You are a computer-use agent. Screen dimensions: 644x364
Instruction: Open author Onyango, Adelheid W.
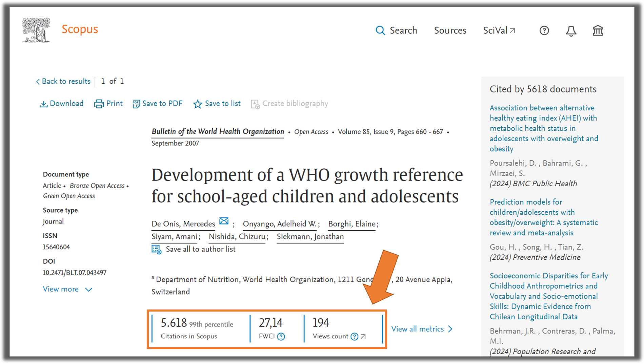coord(280,224)
